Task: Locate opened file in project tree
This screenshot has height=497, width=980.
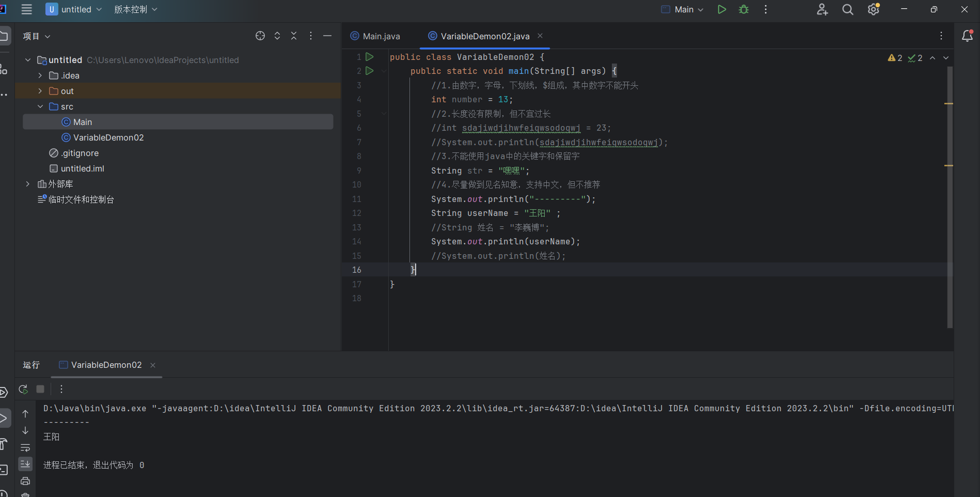Action: coord(260,36)
